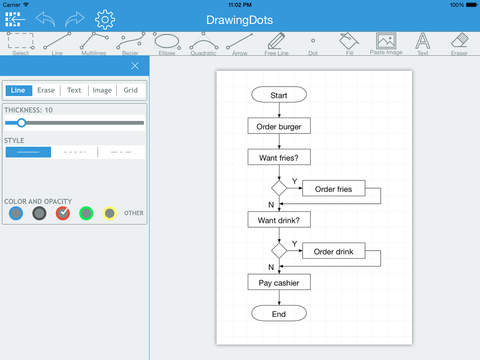The image size is (480, 360).
Task: Choose the Select tool
Action: coord(21,43)
